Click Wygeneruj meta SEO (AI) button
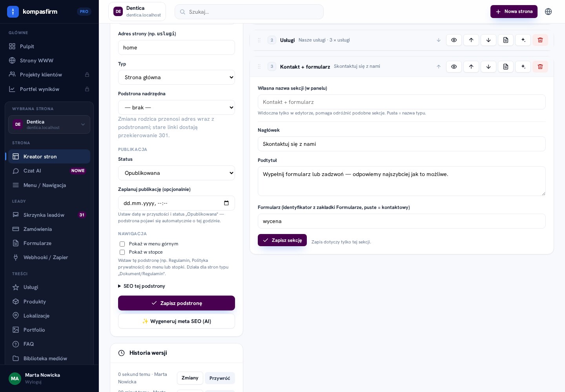 click(x=177, y=321)
